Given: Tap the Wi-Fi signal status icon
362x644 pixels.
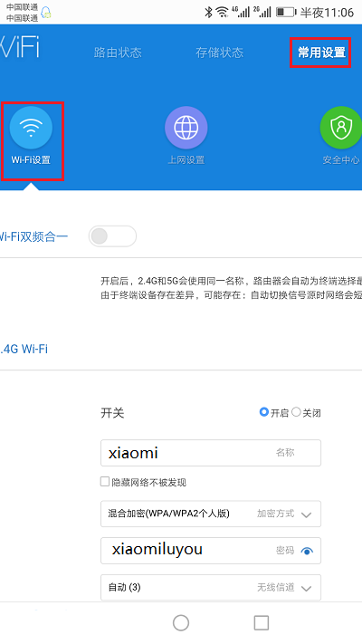Looking at the screenshot, I should (222, 13).
